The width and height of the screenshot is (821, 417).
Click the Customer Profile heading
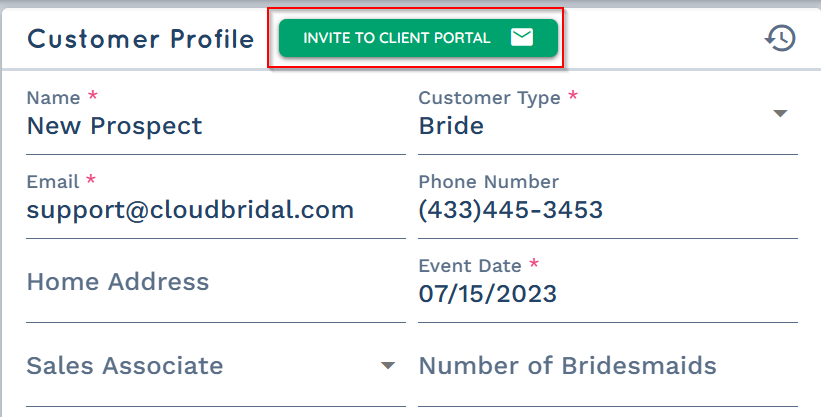pos(140,39)
